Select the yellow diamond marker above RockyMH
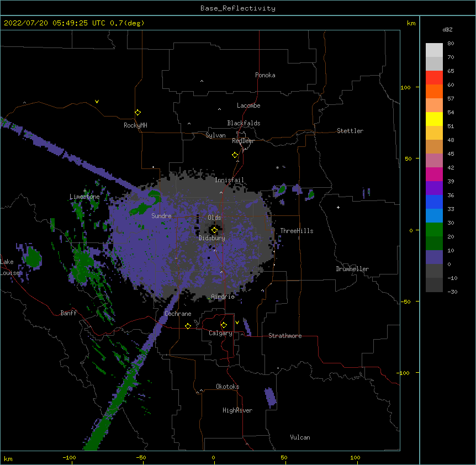The image size is (476, 465). pyautogui.click(x=137, y=113)
